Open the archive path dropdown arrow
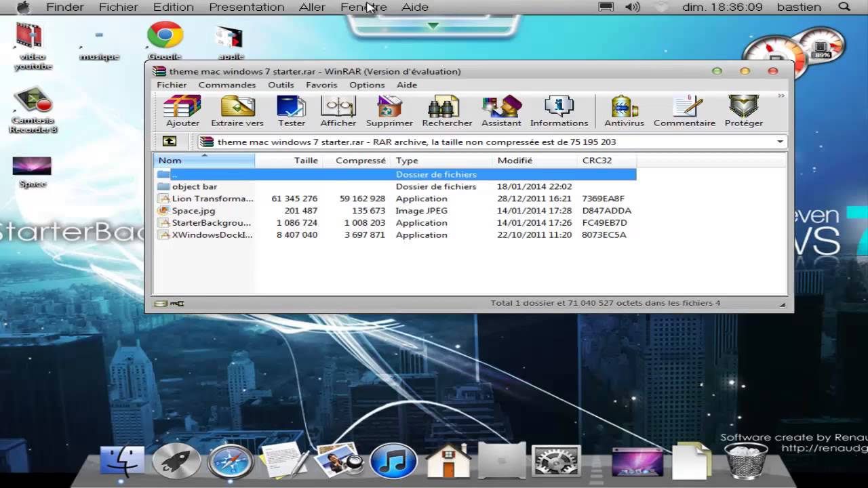 [780, 142]
